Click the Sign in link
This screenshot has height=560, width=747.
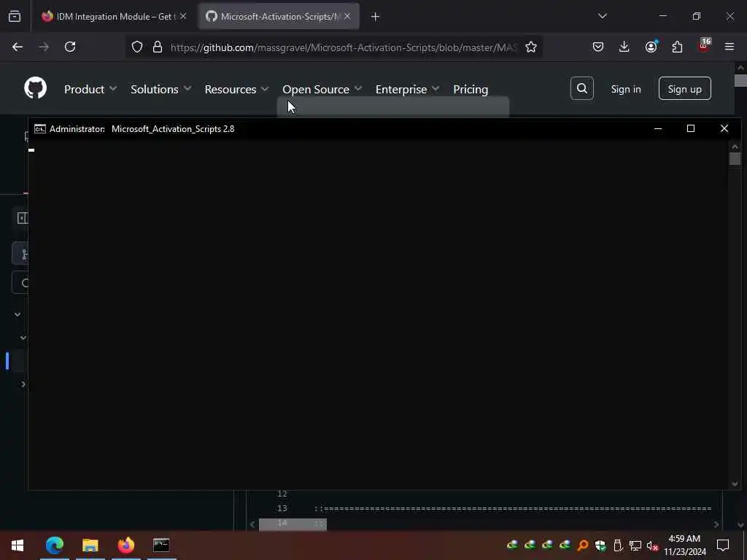[x=625, y=89]
